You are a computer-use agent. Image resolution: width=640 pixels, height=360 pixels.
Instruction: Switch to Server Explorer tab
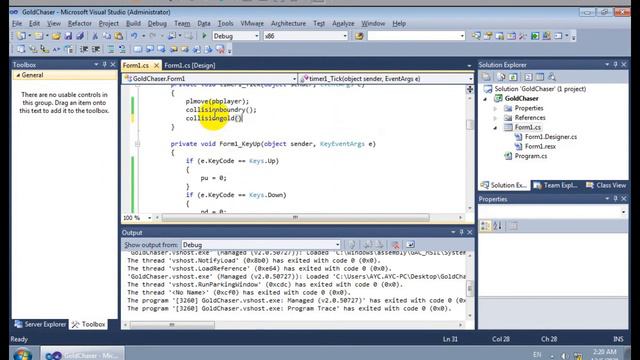point(40,324)
